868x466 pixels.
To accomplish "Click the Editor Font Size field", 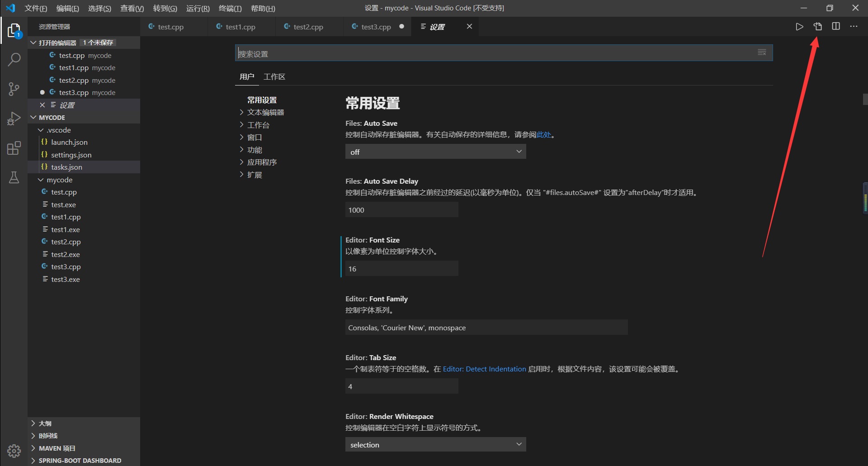I will click(401, 268).
